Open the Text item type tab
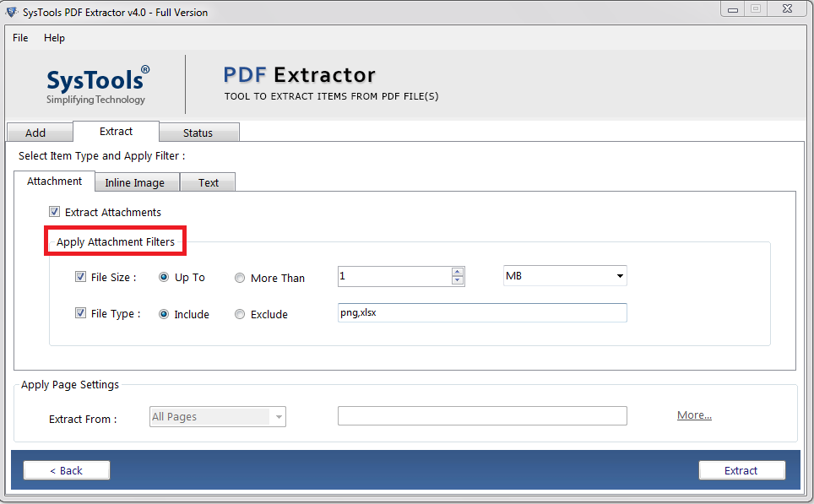 208,182
